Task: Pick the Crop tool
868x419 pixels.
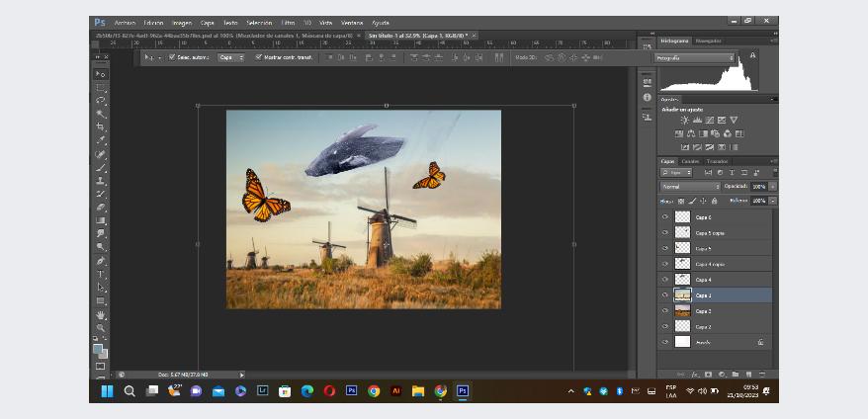Action: pos(100,127)
